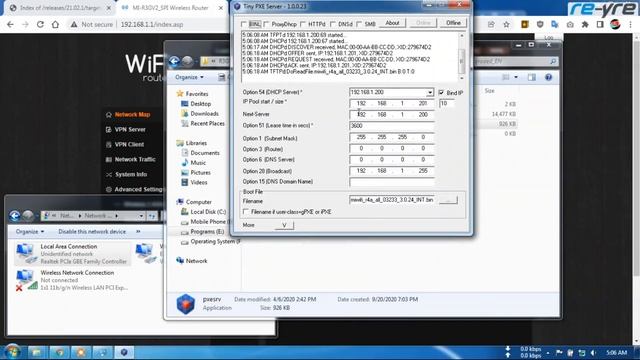The height and width of the screenshot is (360, 640).
Task: Select Downloads in Explorer Favorites
Action: pos(204,113)
